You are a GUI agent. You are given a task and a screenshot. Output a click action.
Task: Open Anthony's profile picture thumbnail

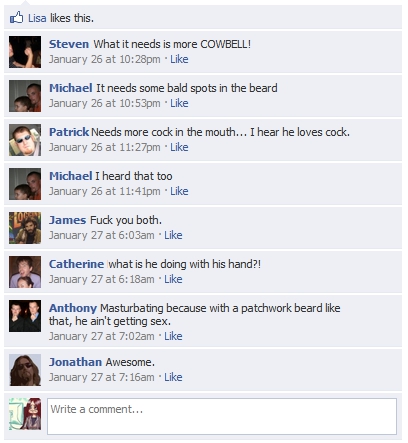coord(25,316)
